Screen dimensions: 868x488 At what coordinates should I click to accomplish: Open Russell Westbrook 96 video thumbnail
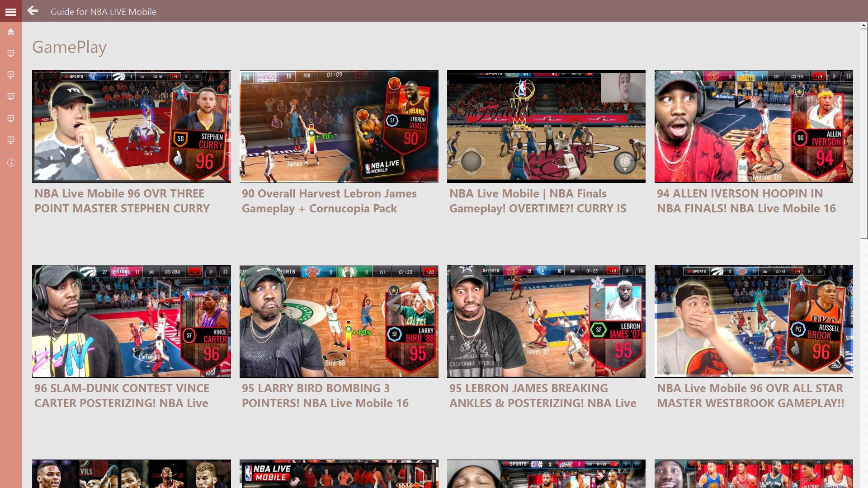tap(754, 321)
